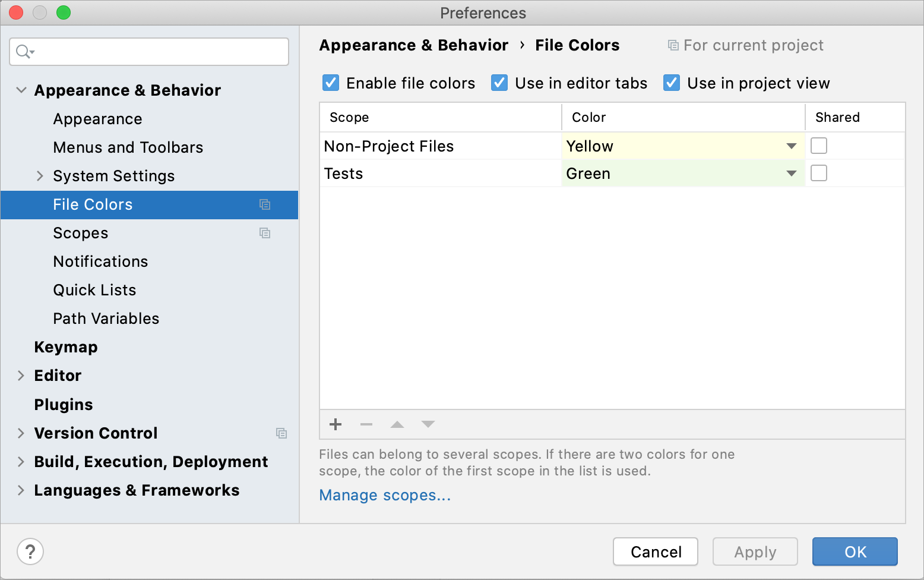The width and height of the screenshot is (924, 580).
Task: Toggle Use in project view checkbox
Action: (672, 83)
